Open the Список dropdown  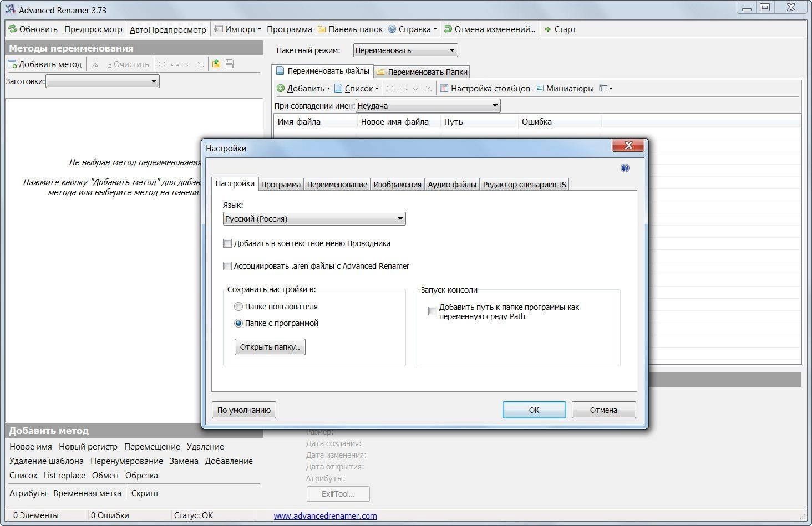(356, 89)
